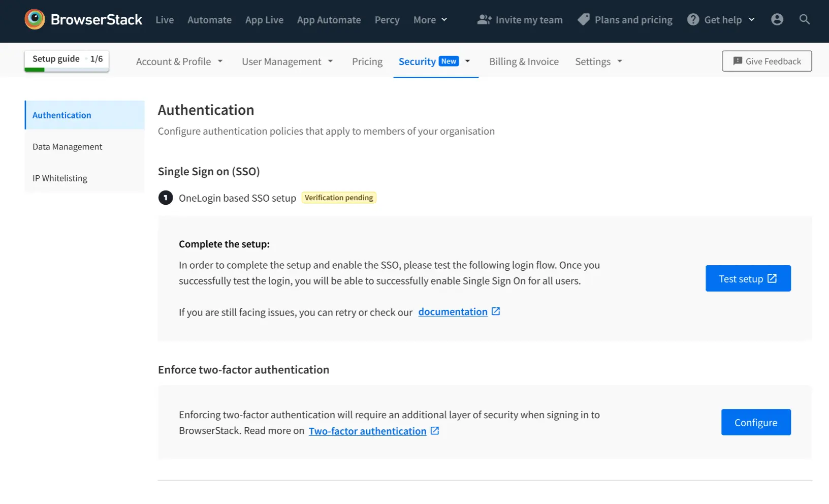
Task: Click the Get help question mark icon
Action: pyautogui.click(x=693, y=19)
